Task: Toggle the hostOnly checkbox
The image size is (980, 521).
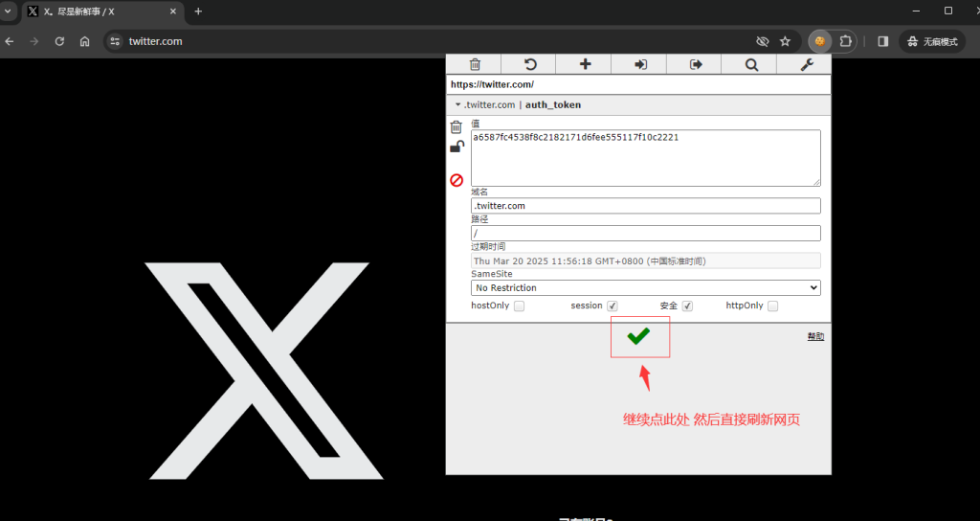Action: pyautogui.click(x=519, y=306)
